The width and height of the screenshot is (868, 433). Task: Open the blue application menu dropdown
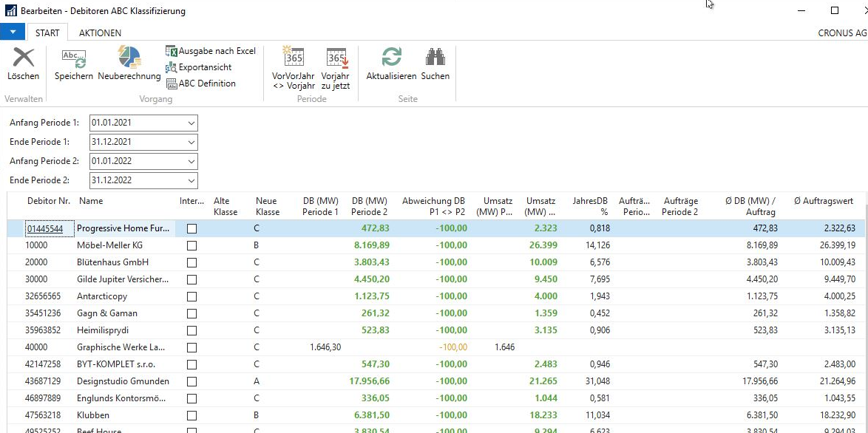(13, 33)
